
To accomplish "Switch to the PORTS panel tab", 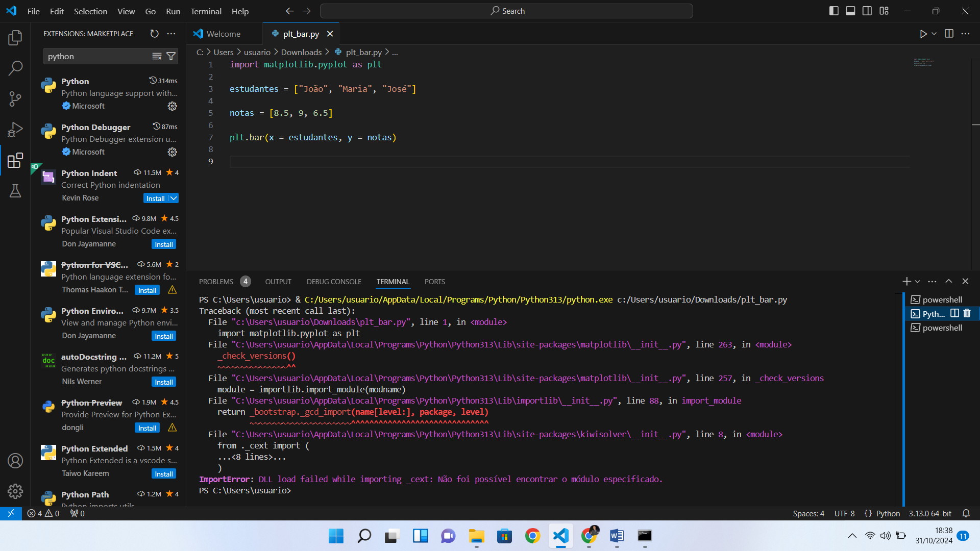I will point(435,282).
